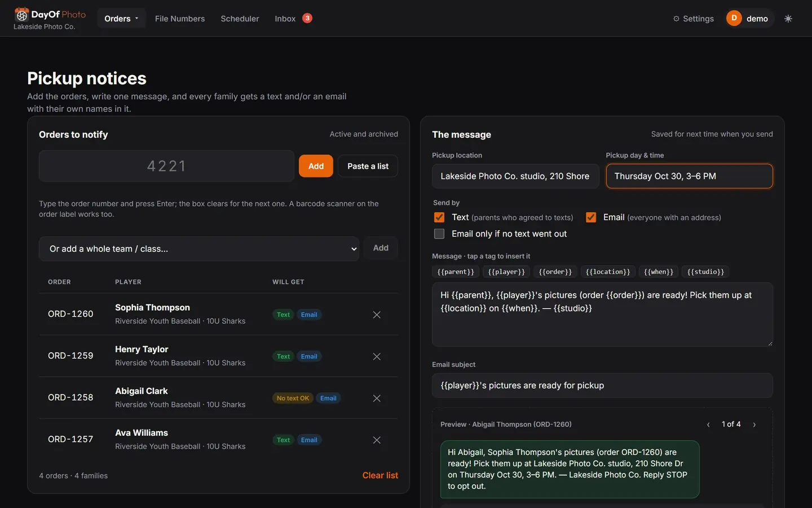Focus the order number input showing 4221
This screenshot has height=508, width=812.
[166, 166]
